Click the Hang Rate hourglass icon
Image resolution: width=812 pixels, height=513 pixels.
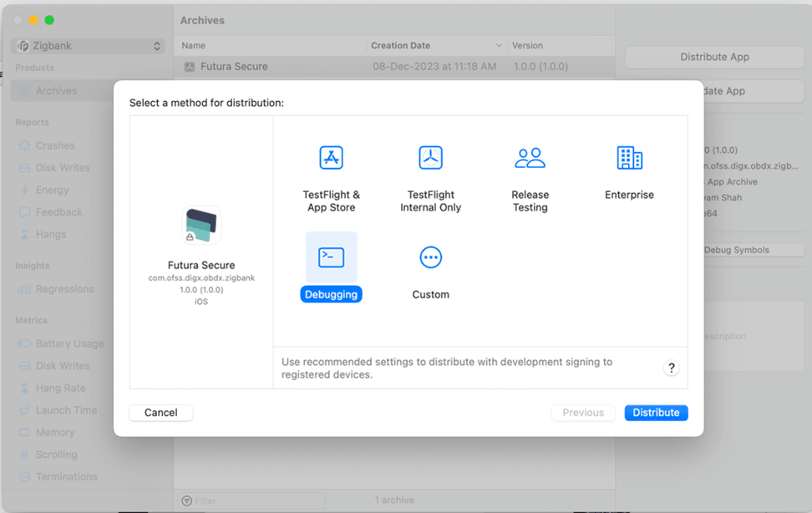pyautogui.click(x=24, y=389)
